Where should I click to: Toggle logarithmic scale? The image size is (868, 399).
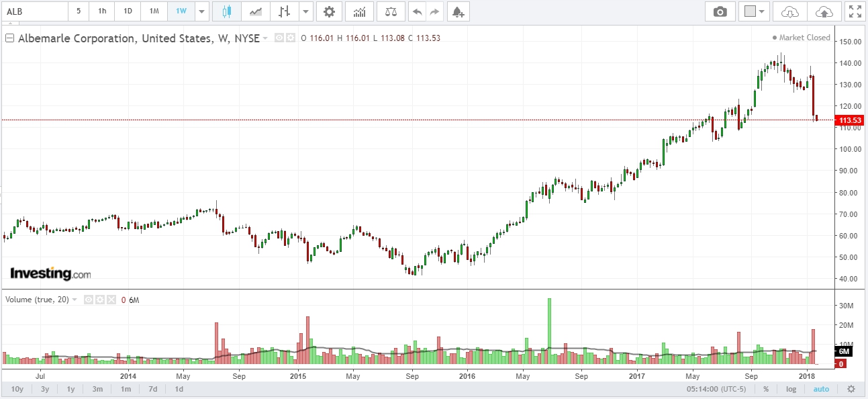pos(791,389)
